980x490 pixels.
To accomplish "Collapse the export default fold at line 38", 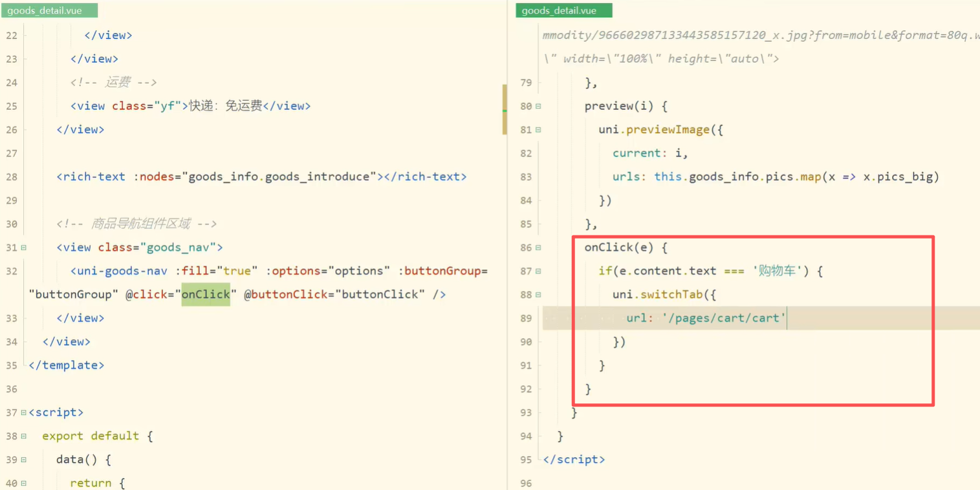I will pyautogui.click(x=23, y=436).
